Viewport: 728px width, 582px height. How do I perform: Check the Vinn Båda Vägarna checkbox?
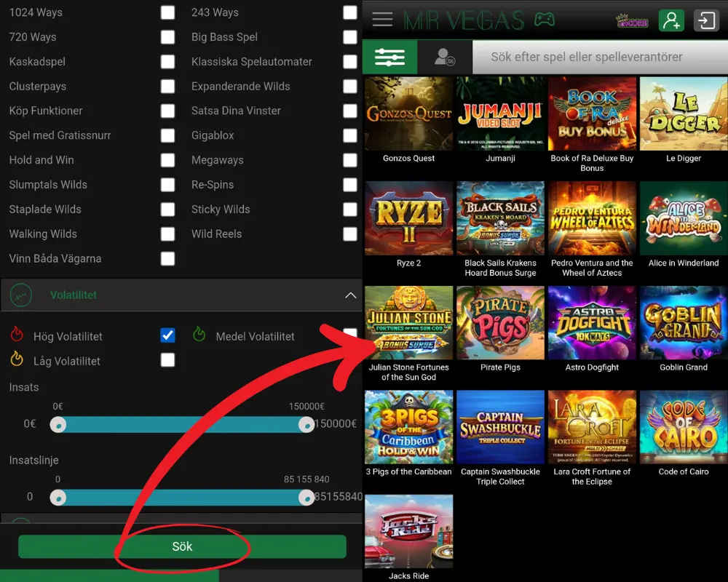coord(167,258)
